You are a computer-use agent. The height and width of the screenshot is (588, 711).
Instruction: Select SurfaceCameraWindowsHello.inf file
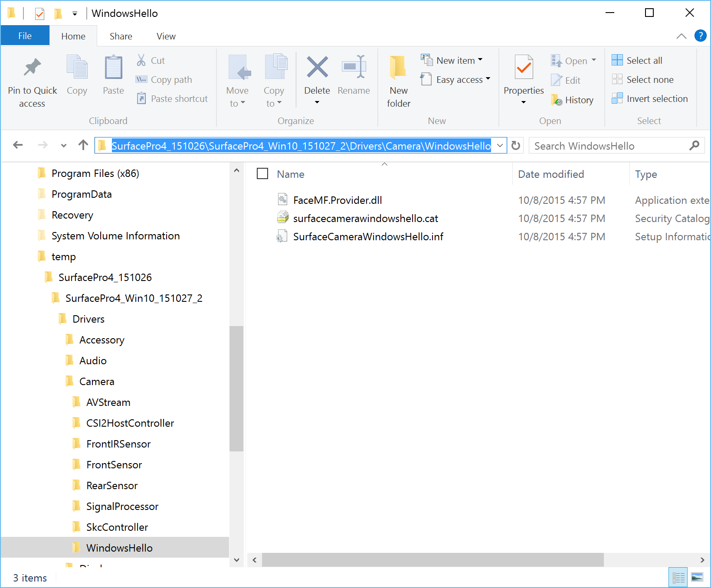point(368,236)
